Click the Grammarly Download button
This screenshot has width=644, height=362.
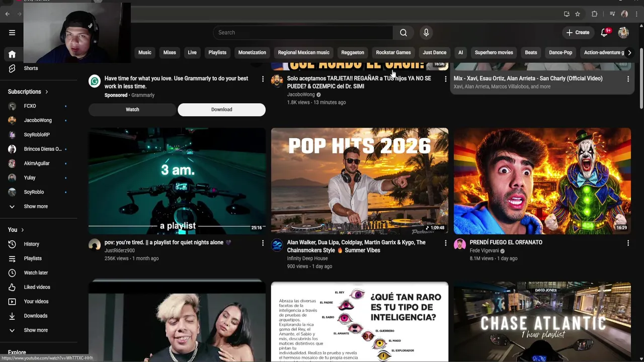tap(221, 110)
